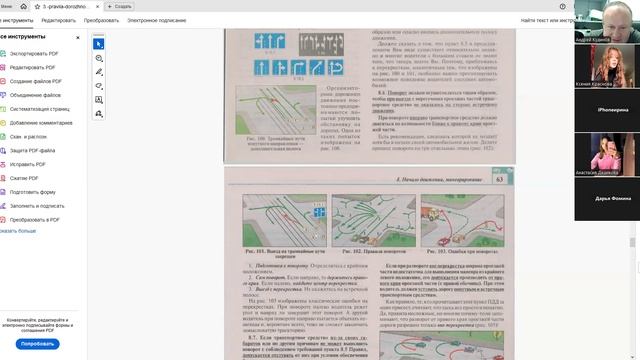The width and height of the screenshot is (640, 360).
Task: Go to the Acrobat home screen icon
Action: (23, 7)
